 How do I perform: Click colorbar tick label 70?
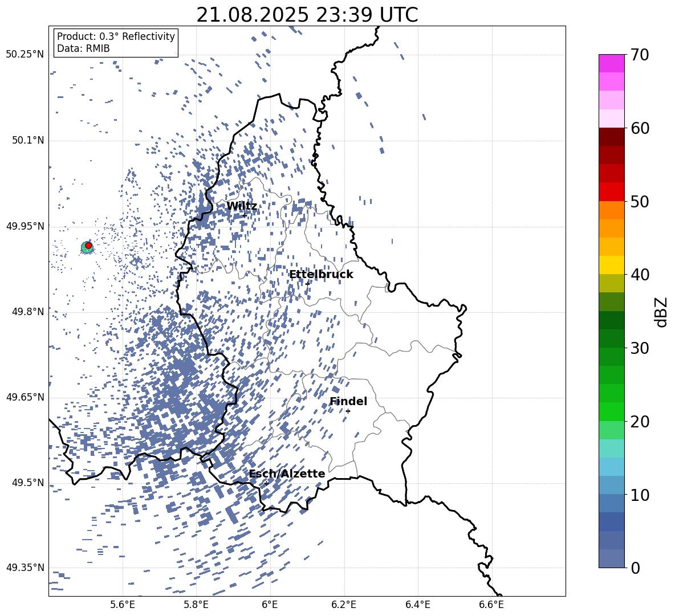640,55
